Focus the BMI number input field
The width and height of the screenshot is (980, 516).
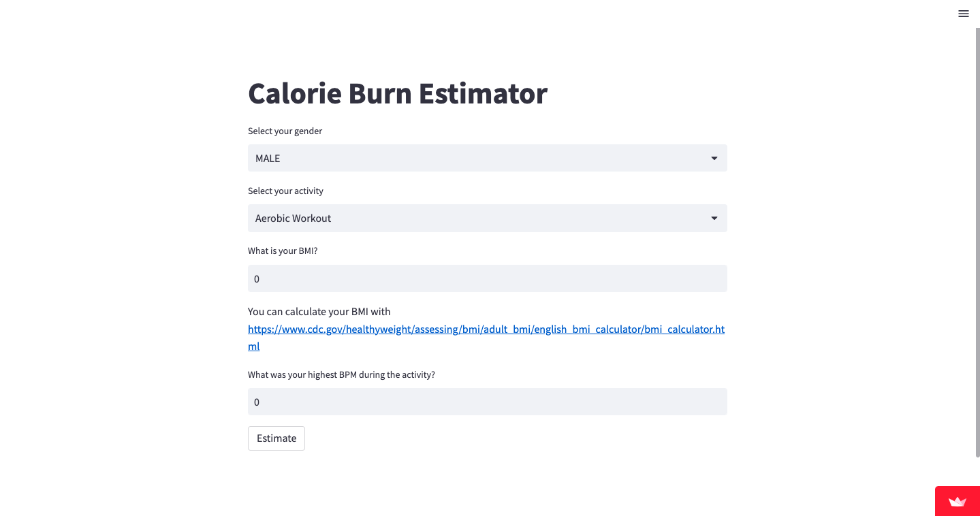[x=487, y=278]
